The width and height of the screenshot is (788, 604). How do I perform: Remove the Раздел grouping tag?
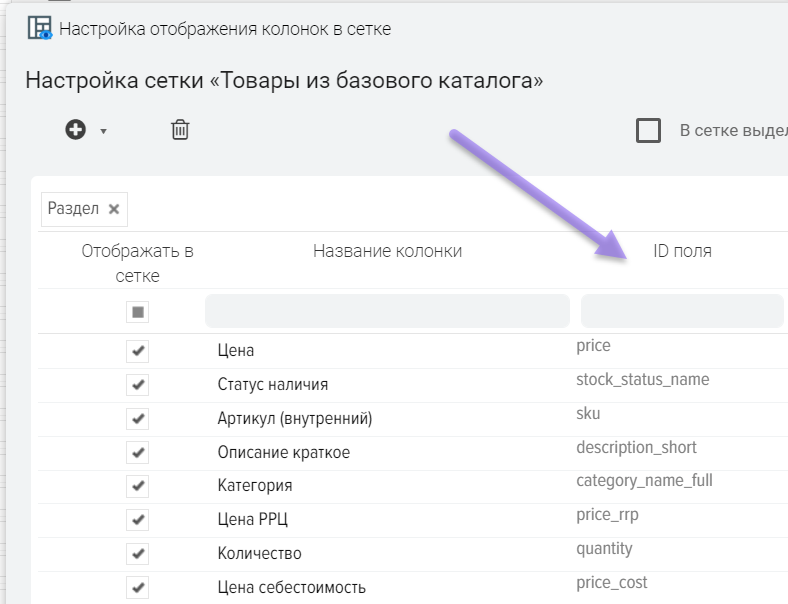(x=114, y=209)
